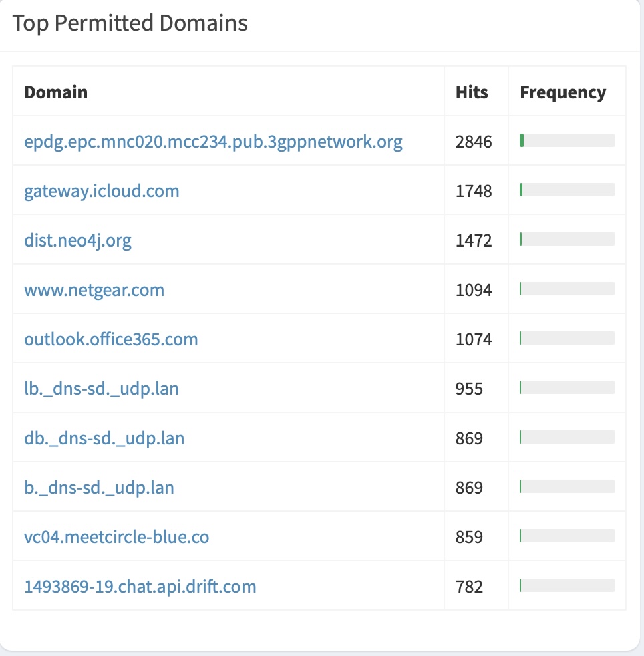Open the www.netgear.com domain link
This screenshot has height=656, width=644.
click(94, 290)
